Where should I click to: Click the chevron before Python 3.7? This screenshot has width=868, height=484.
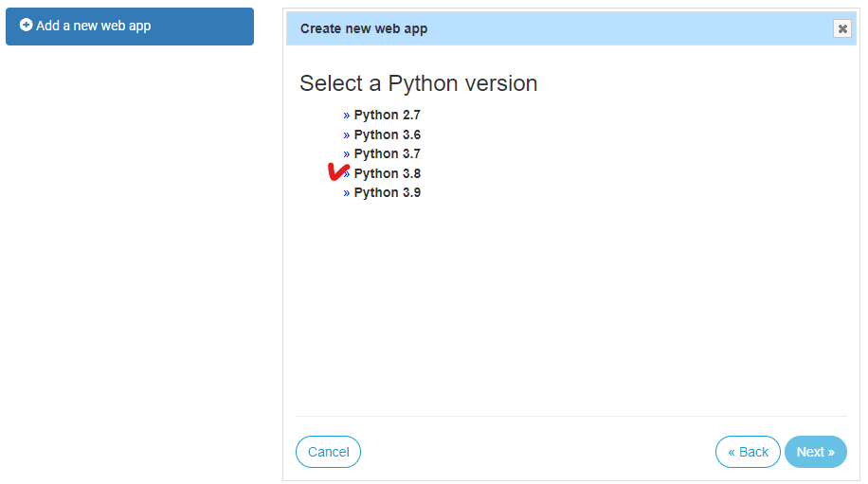click(x=347, y=154)
